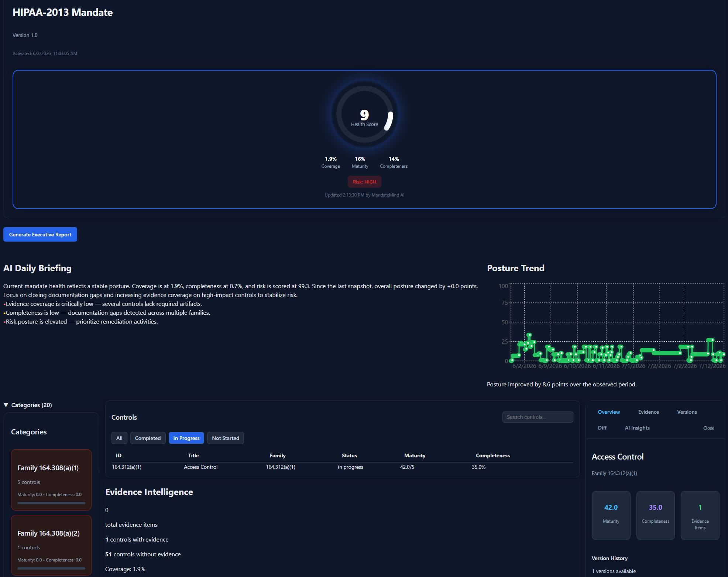Select the All controls filter
Screen dimensions: 728x577
pos(119,438)
